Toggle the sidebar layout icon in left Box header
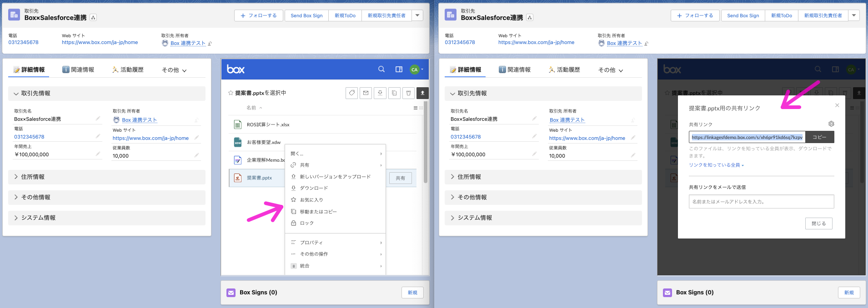 tap(399, 69)
